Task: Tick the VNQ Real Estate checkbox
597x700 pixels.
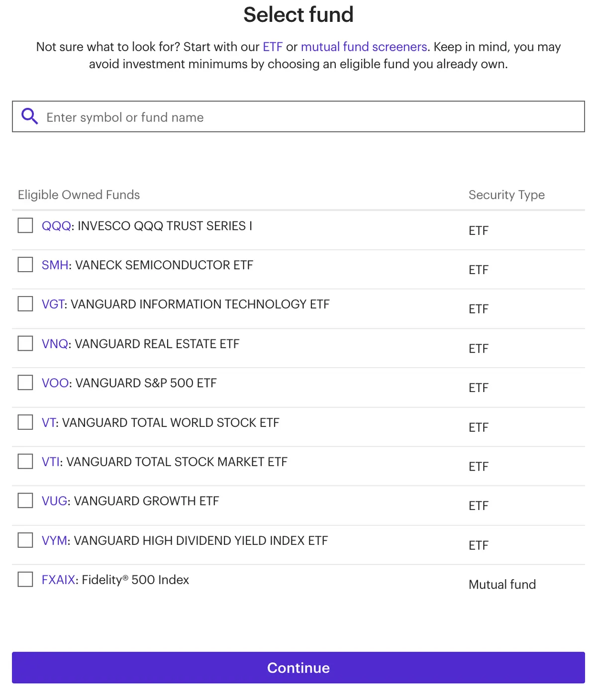Action: (25, 343)
